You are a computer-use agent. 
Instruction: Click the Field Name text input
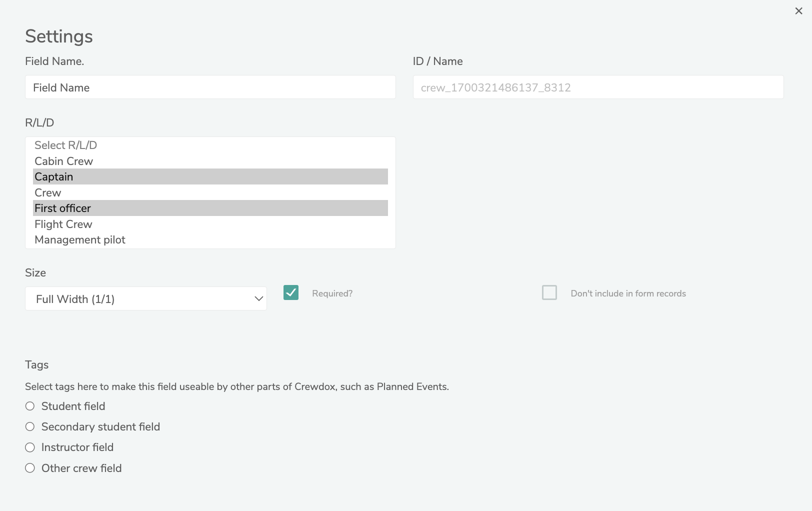[210, 87]
